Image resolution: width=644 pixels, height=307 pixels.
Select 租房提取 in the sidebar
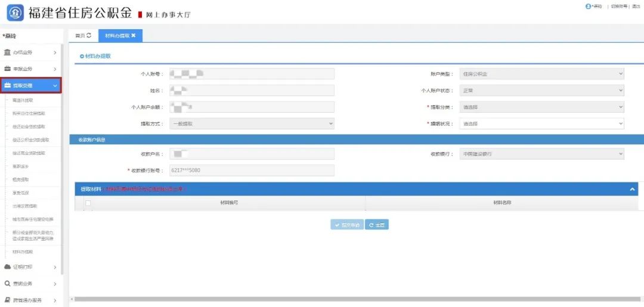(x=20, y=179)
